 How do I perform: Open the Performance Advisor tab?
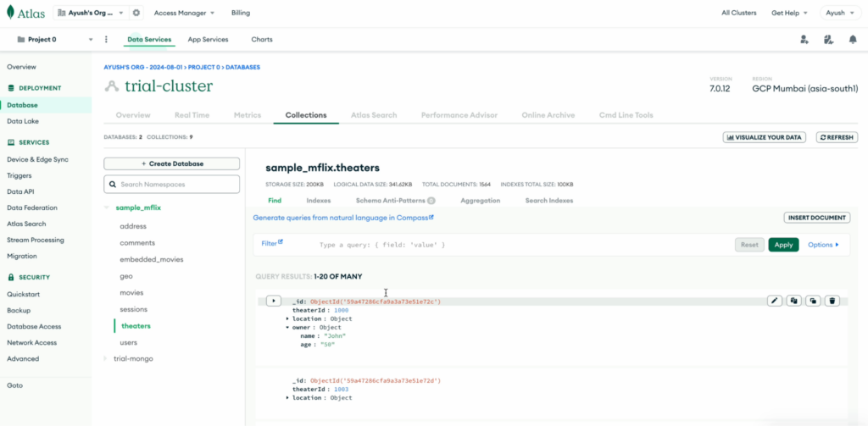(459, 115)
